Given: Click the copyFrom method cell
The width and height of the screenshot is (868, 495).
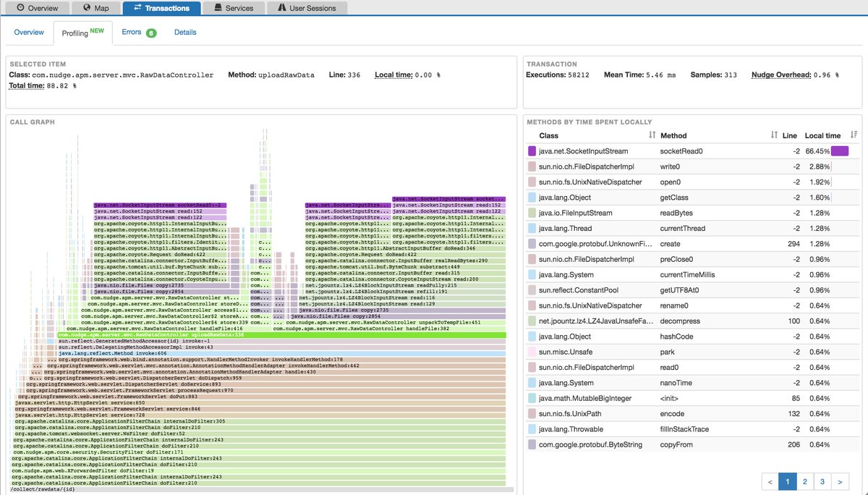Looking at the screenshot, I should [677, 444].
